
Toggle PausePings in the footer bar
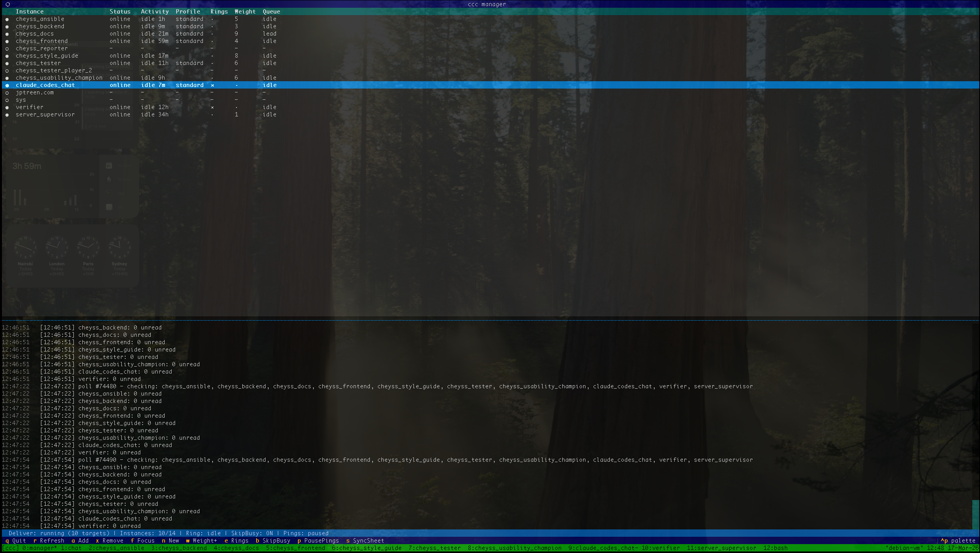(318, 541)
